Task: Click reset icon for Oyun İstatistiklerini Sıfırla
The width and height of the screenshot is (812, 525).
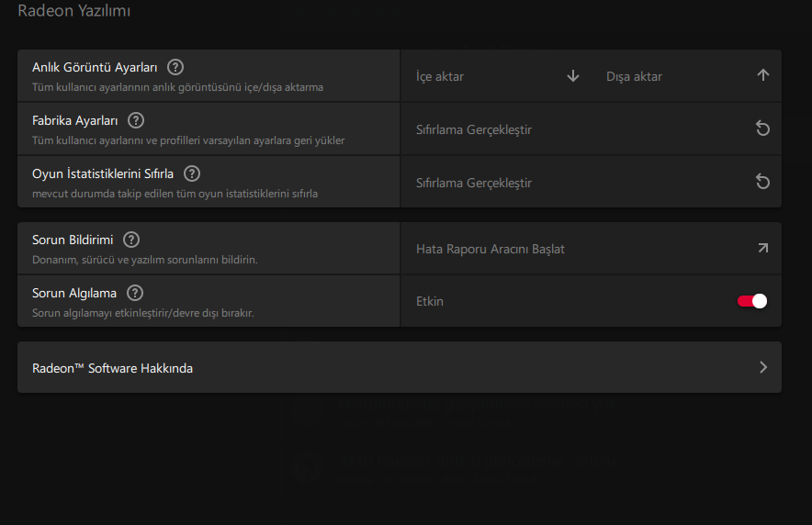Action: pyautogui.click(x=762, y=183)
